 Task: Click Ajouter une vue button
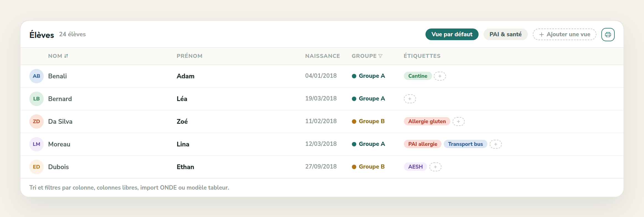coord(564,34)
